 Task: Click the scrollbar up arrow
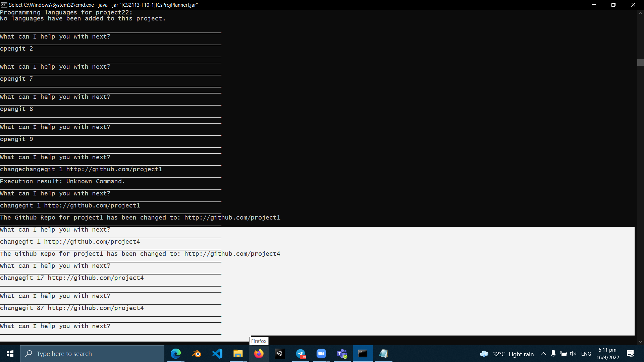pyautogui.click(x=640, y=13)
